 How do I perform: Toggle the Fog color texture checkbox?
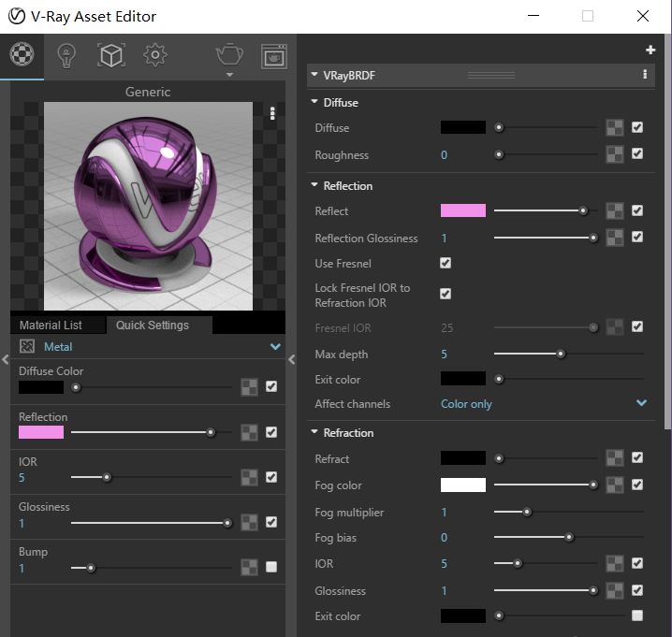coord(637,485)
